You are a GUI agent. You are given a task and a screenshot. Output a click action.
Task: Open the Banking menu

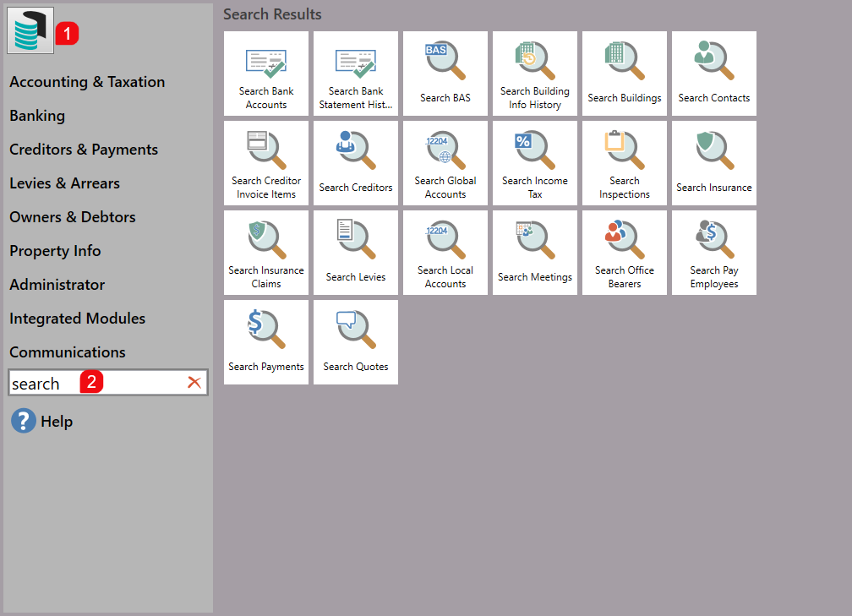[37, 116]
